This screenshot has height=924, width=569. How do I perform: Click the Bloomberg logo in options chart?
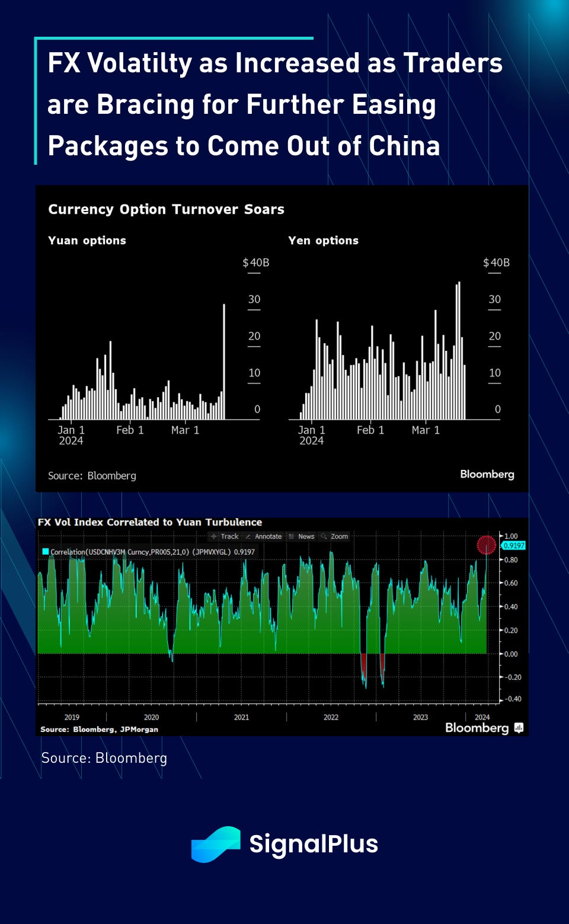[x=487, y=474]
